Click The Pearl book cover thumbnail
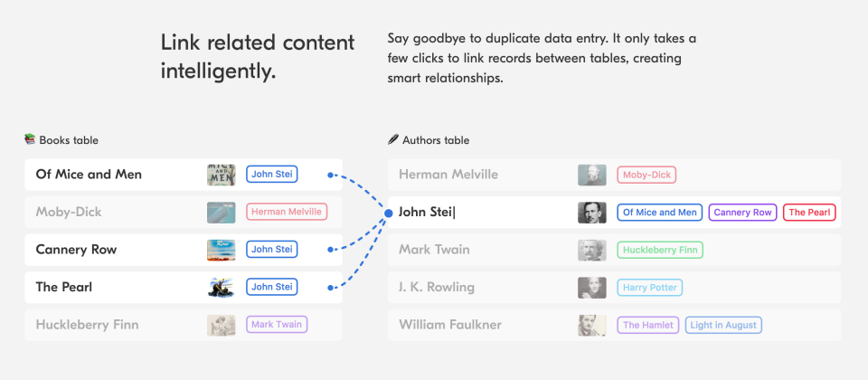 [222, 288]
